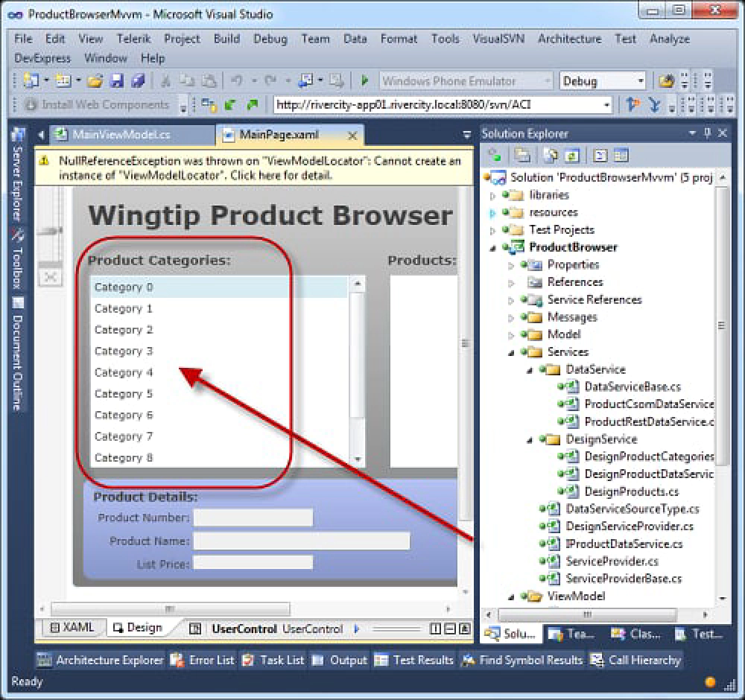Open the Debug configuration dropdown

(641, 80)
